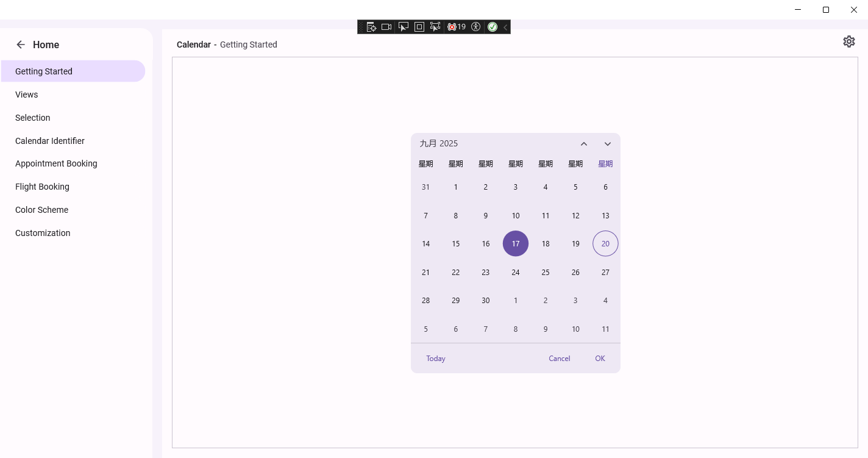Pick date 25 in the calendar
This screenshot has width=868, height=458.
pos(546,273)
